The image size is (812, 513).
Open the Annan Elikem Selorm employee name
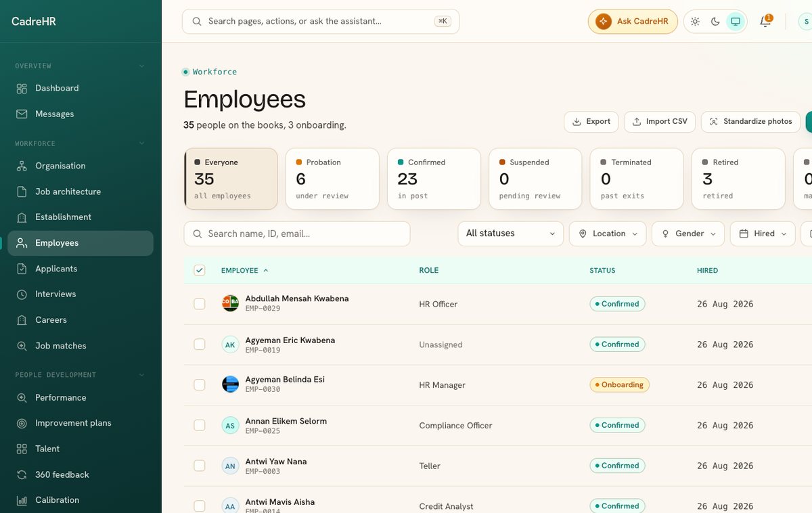point(286,421)
